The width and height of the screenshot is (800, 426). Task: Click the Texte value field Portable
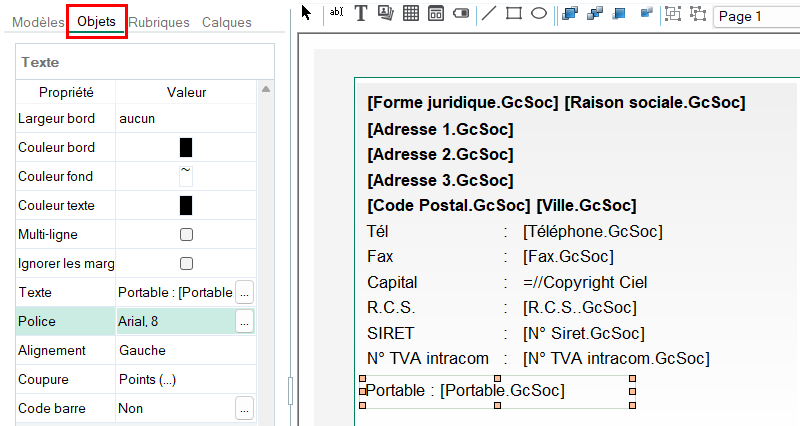[176, 292]
